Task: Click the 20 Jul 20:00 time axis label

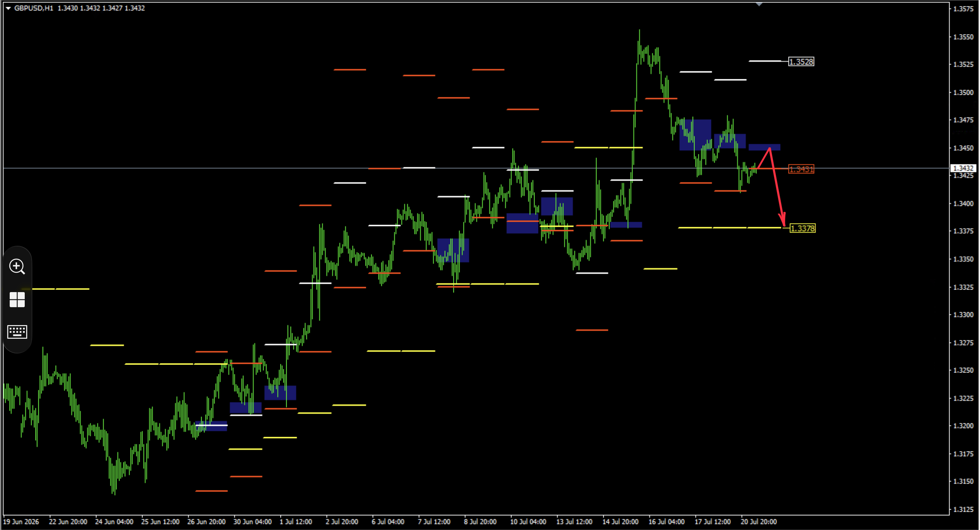Action: (758, 522)
